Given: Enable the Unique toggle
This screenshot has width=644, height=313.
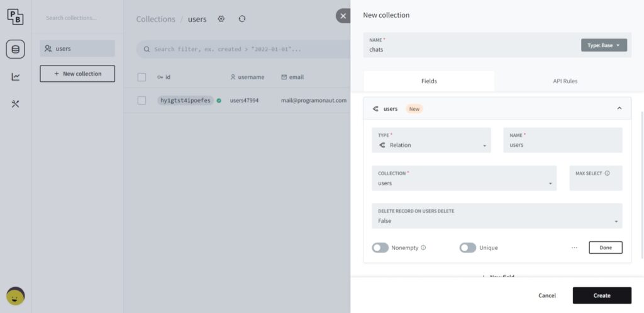Looking at the screenshot, I should click(468, 248).
